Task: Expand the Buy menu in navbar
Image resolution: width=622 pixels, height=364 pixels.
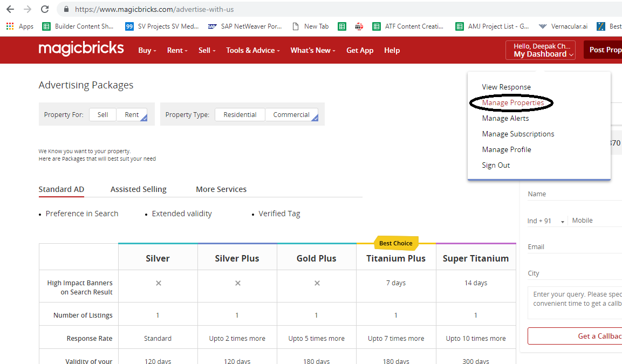Action: [147, 50]
